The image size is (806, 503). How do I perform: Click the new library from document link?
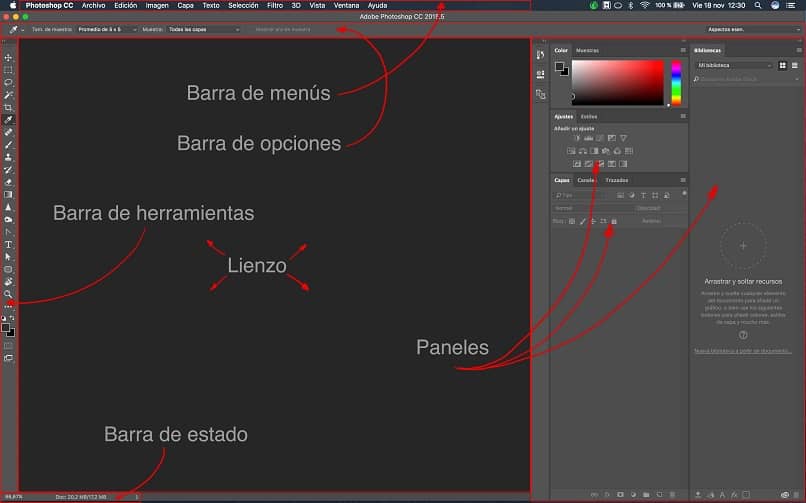(743, 351)
